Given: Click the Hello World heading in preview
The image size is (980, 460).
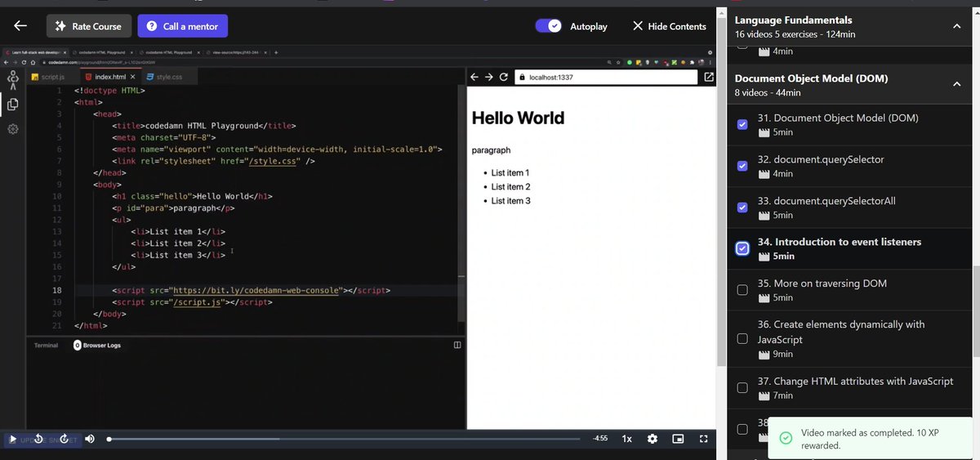Looking at the screenshot, I should coord(518,118).
